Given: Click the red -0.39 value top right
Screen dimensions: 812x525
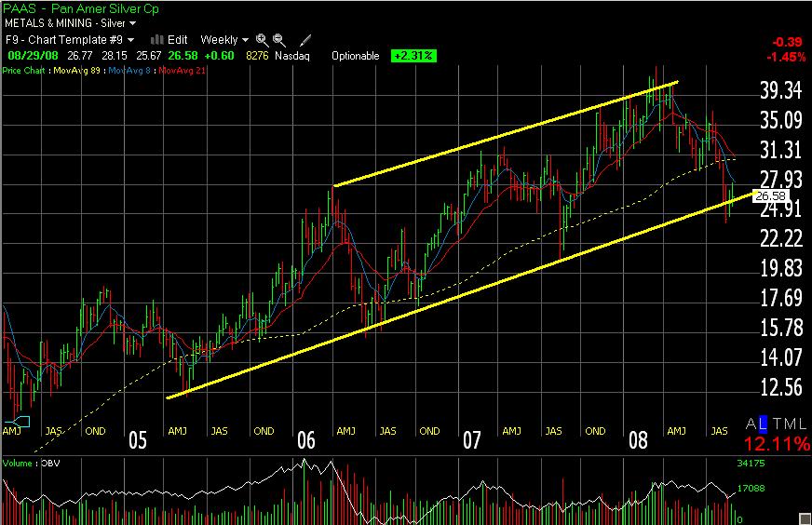Looking at the screenshot, I should click(787, 43).
